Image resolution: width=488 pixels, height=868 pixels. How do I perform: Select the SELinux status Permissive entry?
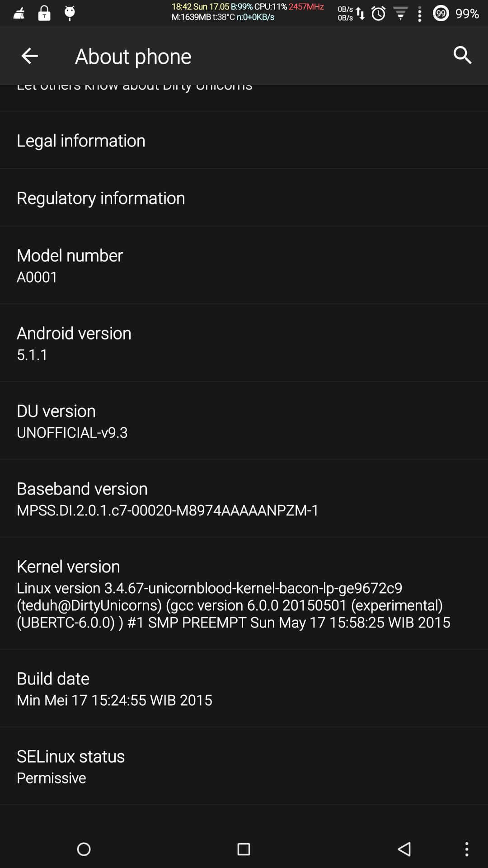[x=244, y=766]
